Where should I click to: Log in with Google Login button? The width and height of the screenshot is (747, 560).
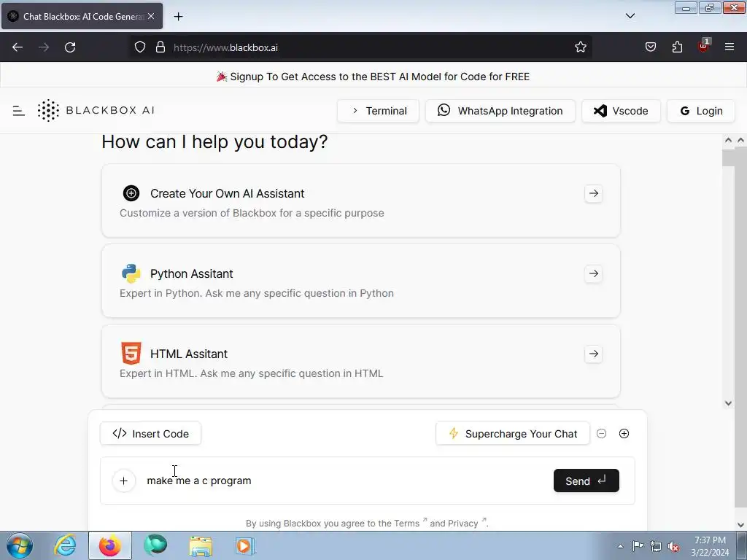[x=701, y=111]
